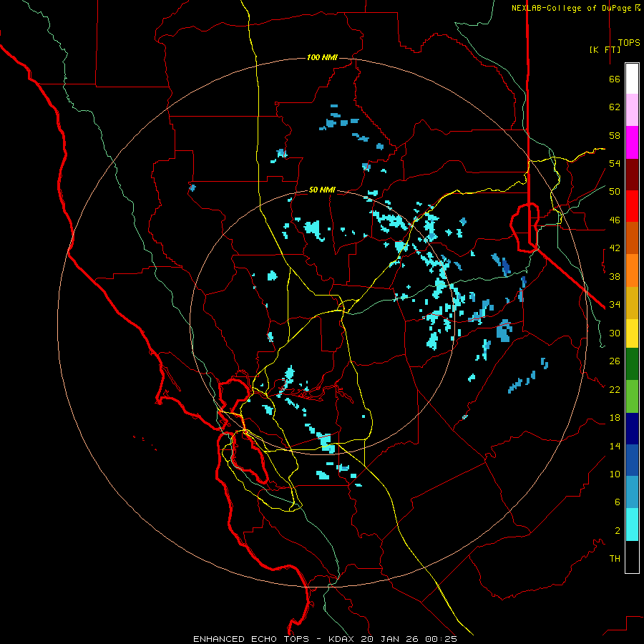Click the dark red 54 kft legend swatch
This screenshot has width=644, height=644.
tap(632, 175)
